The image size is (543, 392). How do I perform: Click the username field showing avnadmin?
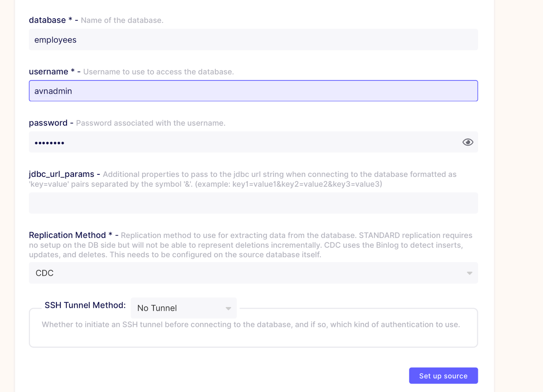[253, 91]
